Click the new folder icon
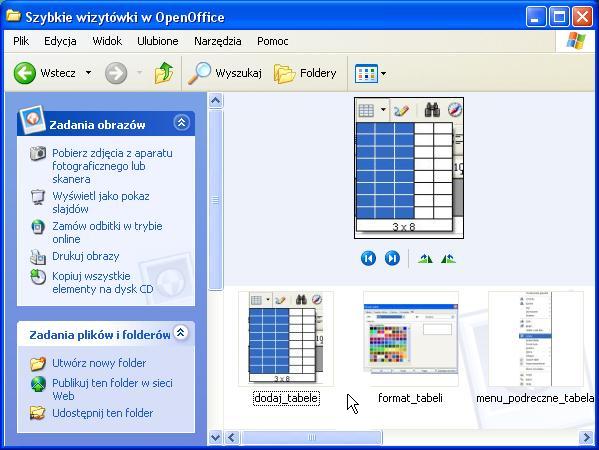599x450 pixels. 38,364
